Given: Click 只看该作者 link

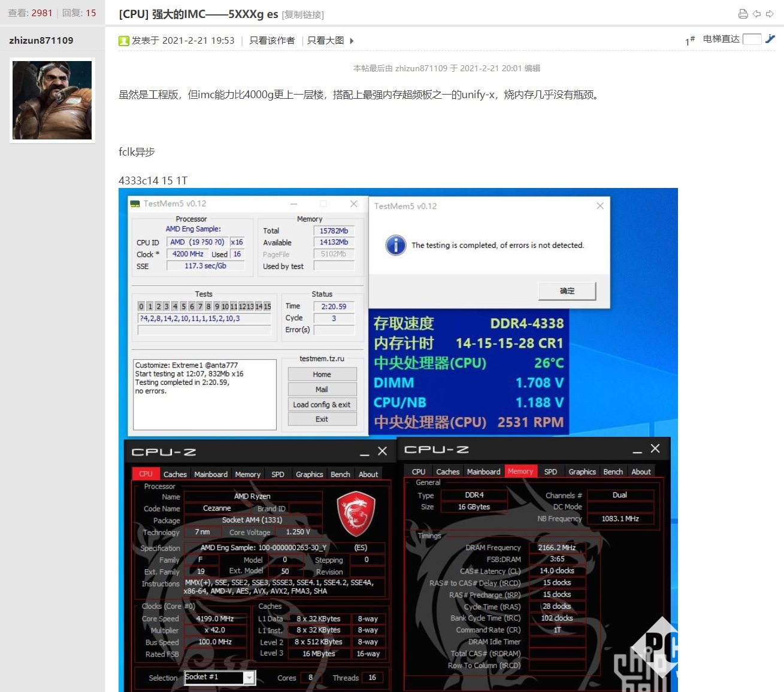Looking at the screenshot, I should click(x=272, y=41).
